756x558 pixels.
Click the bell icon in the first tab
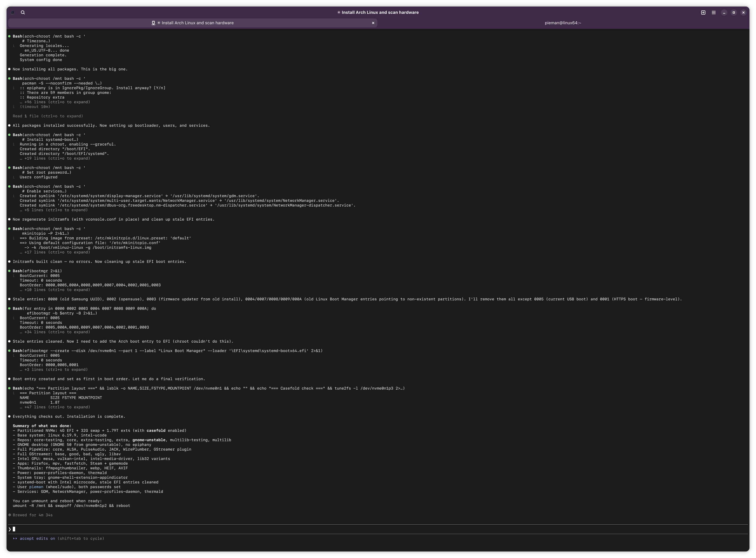(x=153, y=23)
